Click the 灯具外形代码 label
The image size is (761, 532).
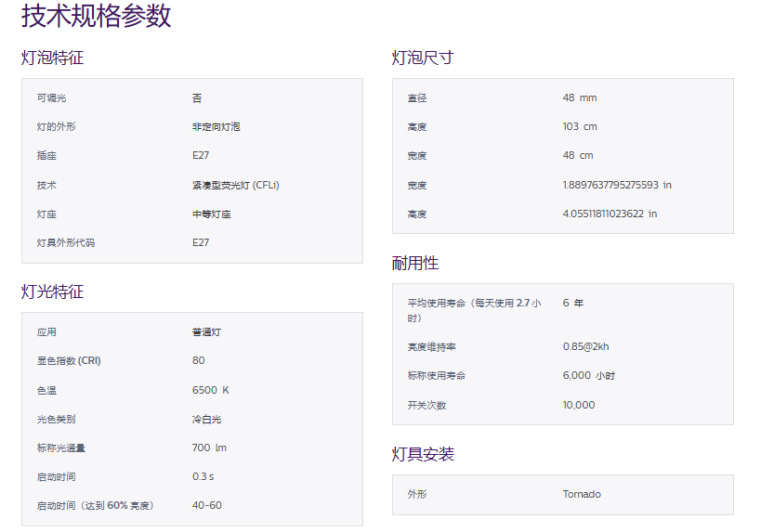66,242
